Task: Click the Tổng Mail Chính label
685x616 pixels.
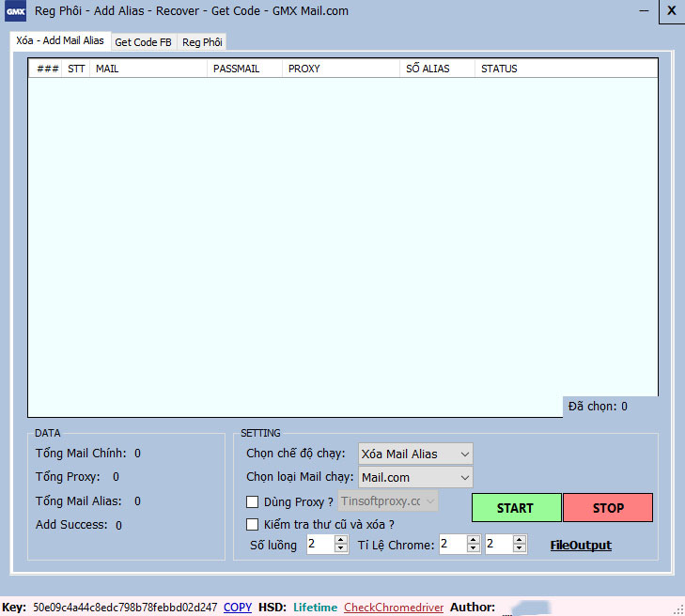Action: tap(81, 454)
